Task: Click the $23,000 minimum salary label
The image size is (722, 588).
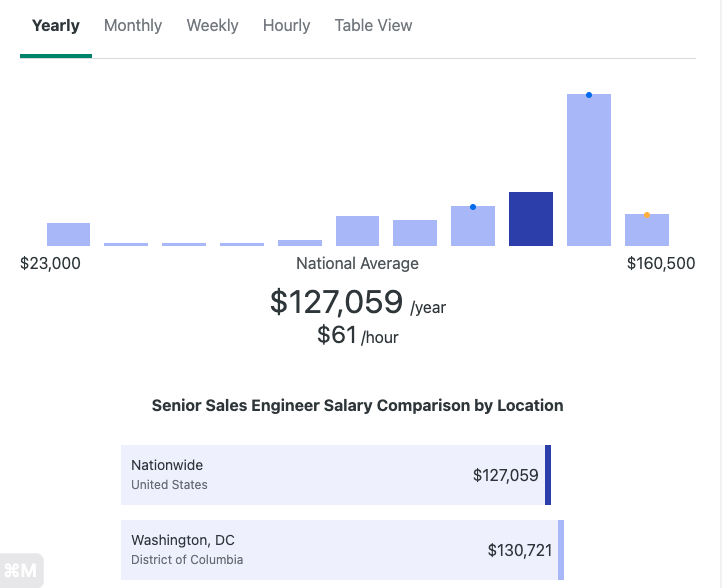Action: tap(50, 263)
